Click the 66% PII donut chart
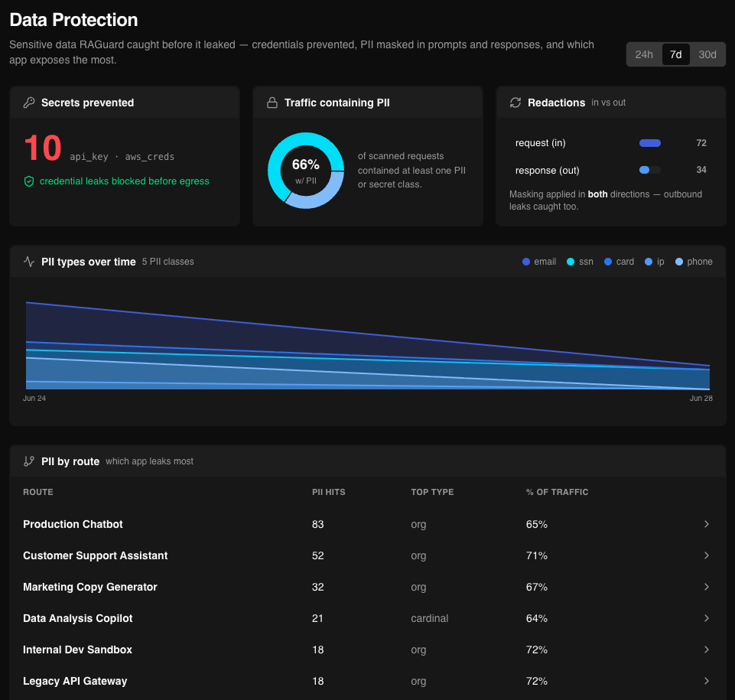 coord(306,171)
